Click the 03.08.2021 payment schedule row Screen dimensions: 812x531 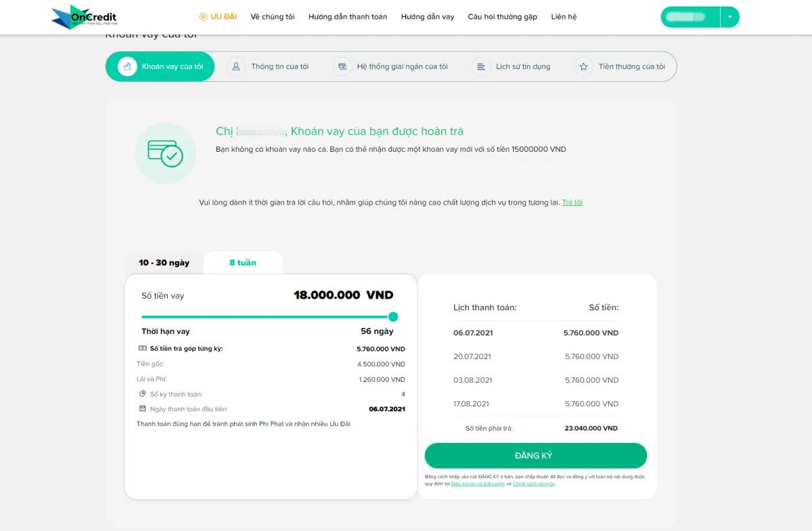536,380
